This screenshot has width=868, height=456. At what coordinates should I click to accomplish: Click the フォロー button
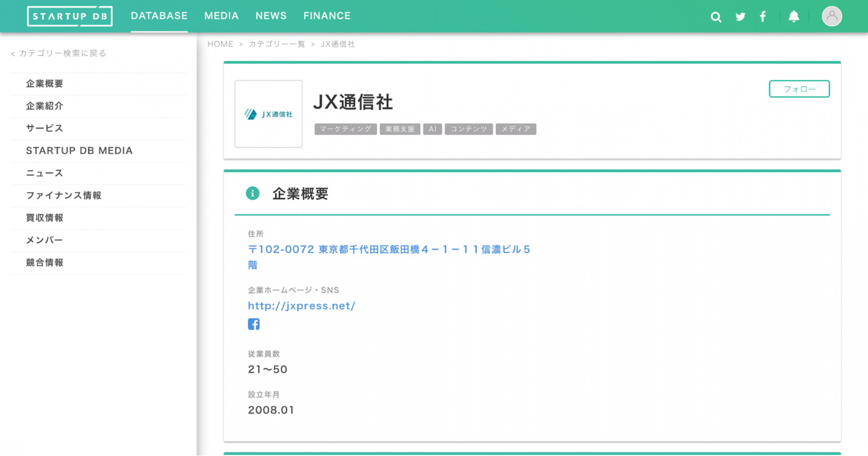coord(799,89)
